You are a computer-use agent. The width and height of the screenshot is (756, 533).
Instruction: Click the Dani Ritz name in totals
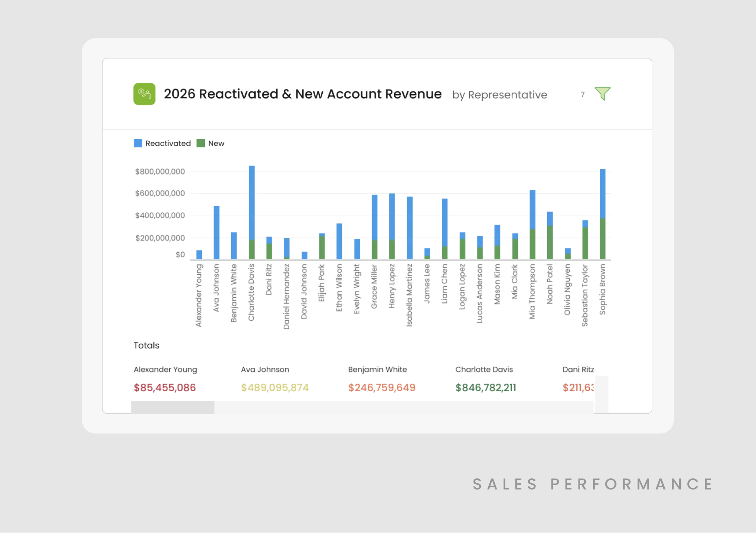pyautogui.click(x=578, y=370)
